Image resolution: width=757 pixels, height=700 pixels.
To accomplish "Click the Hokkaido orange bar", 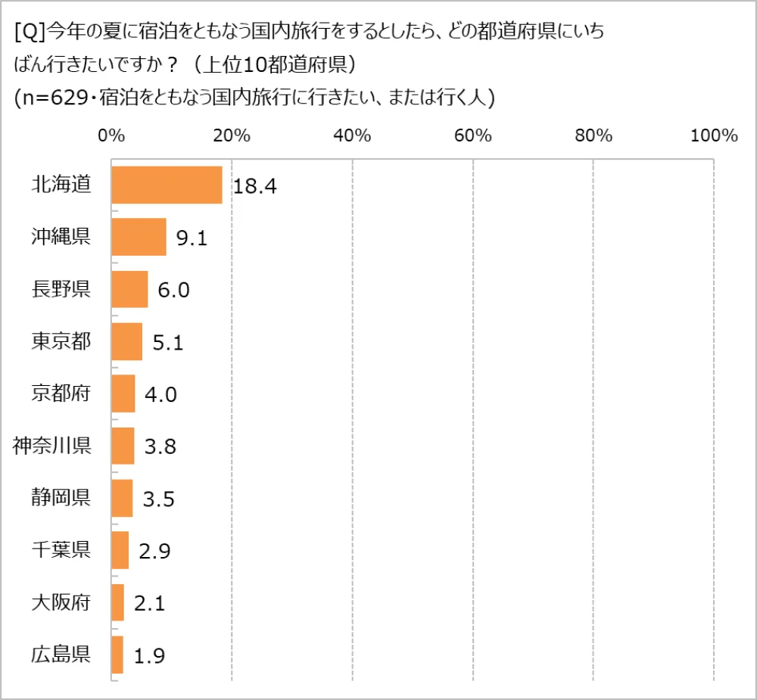I will click(x=167, y=185).
